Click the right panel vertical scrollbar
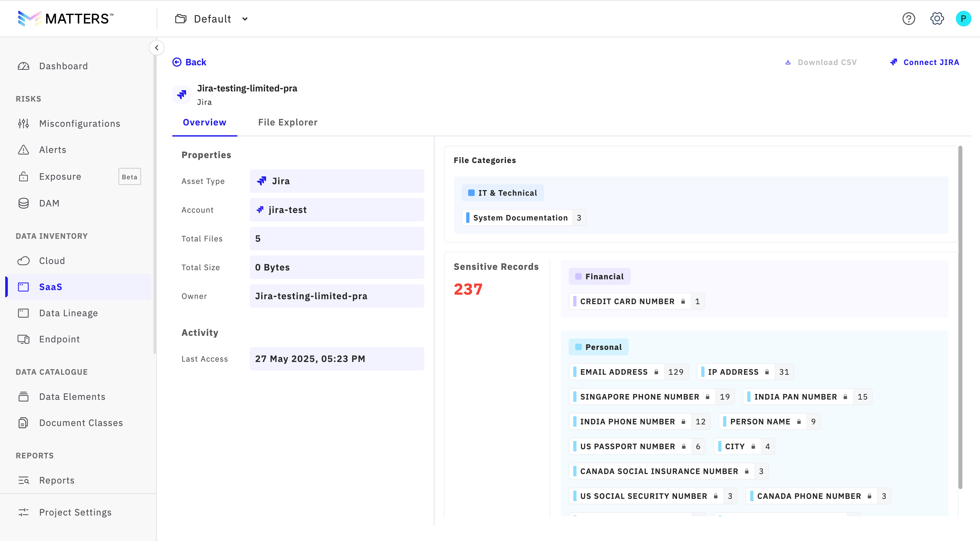 960,317
